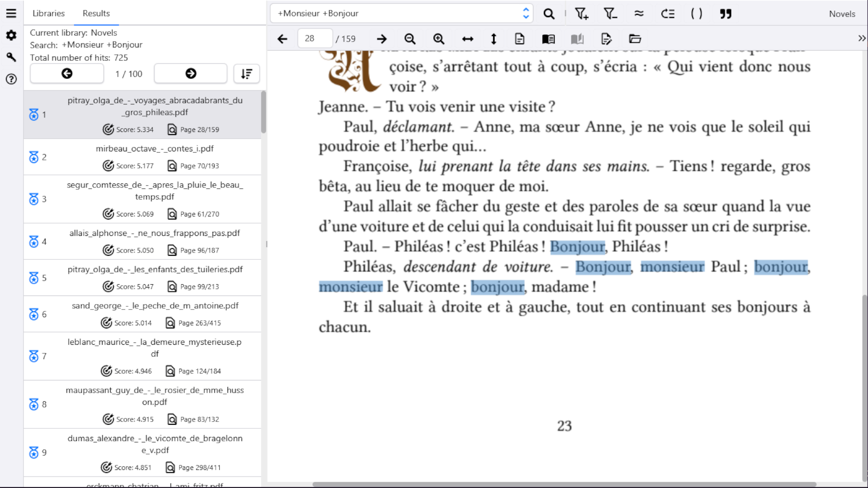The image size is (868, 488).
Task: Click results list vertical scrollbar
Action: (x=264, y=112)
